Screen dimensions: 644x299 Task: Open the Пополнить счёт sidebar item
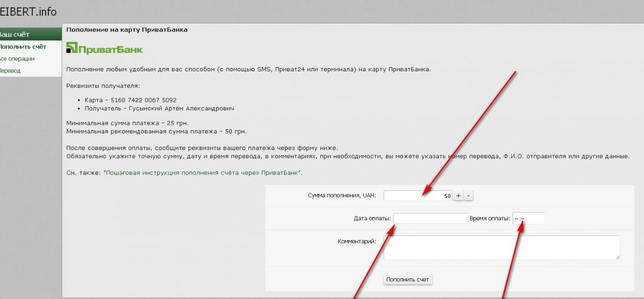tap(23, 47)
